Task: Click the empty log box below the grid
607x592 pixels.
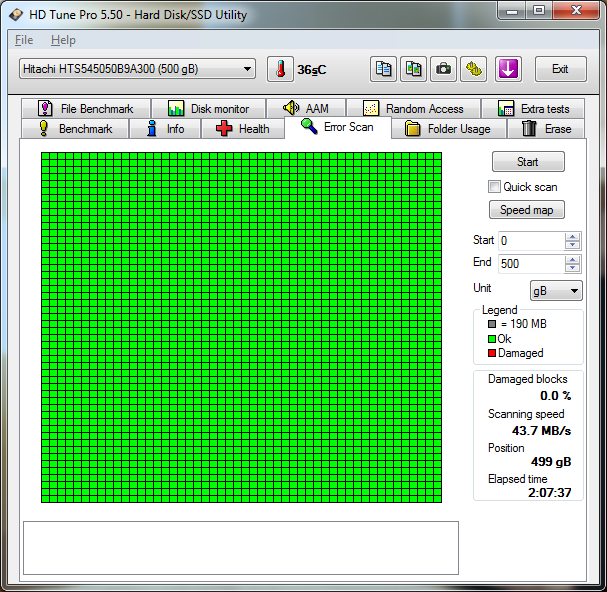Action: pyautogui.click(x=241, y=548)
